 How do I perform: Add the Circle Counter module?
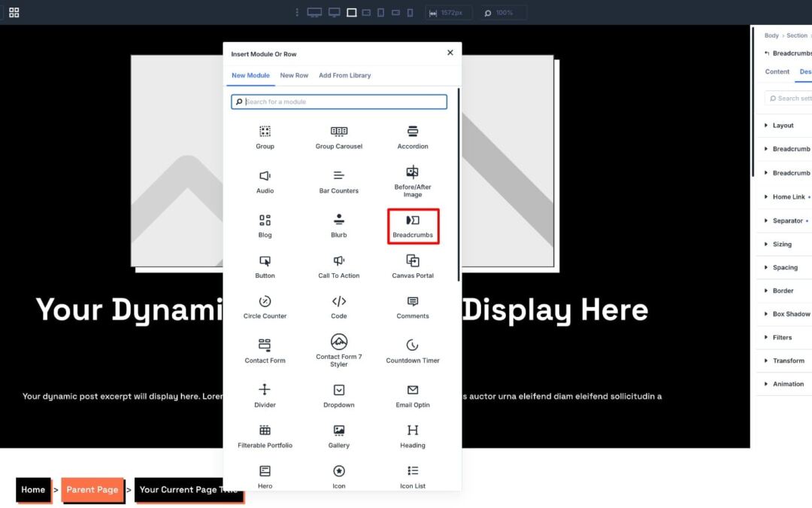(265, 307)
